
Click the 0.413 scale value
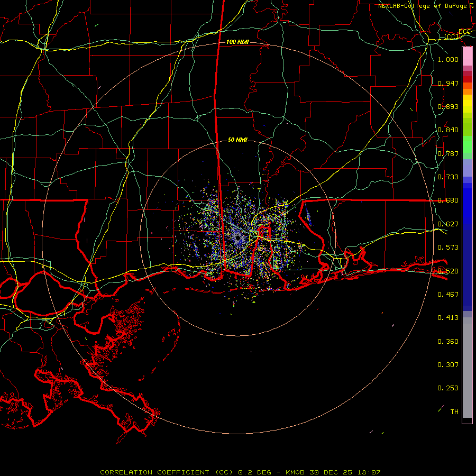click(448, 318)
